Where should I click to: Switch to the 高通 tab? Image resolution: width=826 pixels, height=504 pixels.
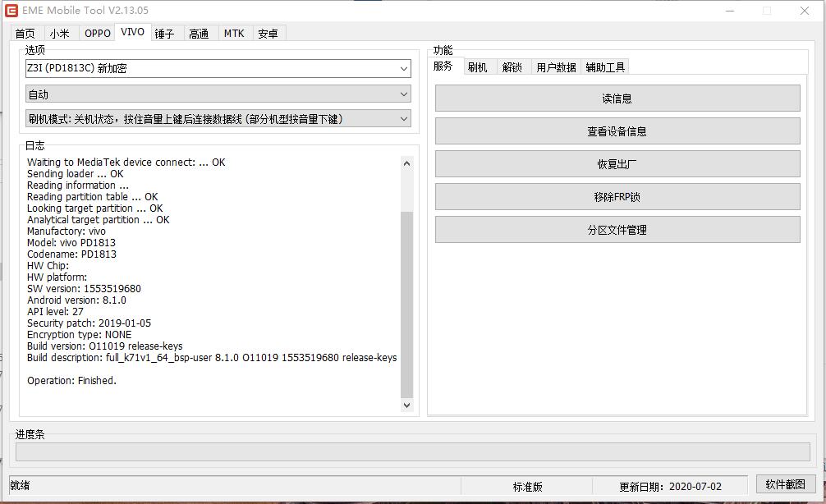(199, 33)
